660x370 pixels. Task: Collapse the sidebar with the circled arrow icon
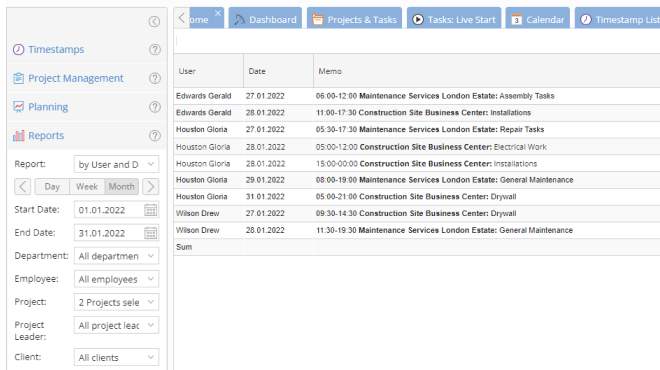154,21
